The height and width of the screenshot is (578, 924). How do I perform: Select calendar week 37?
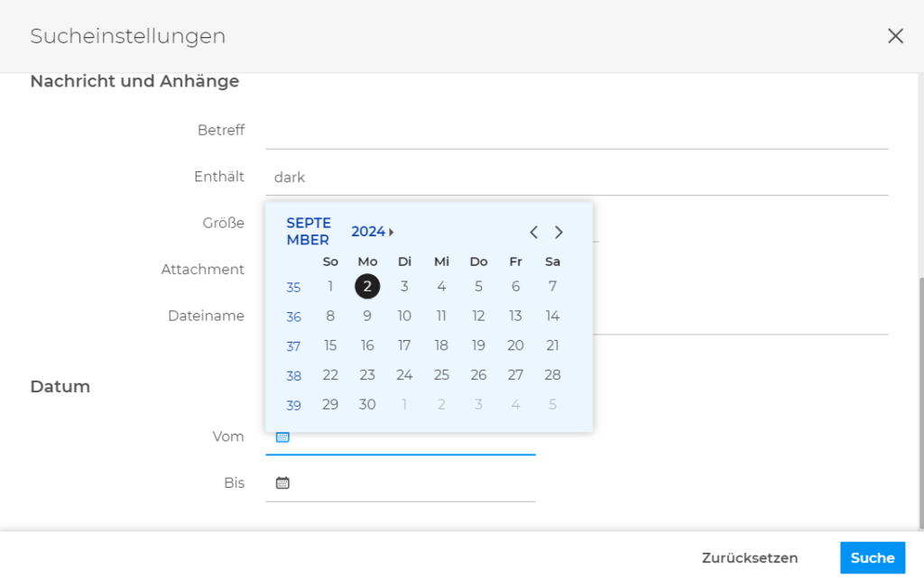tap(293, 346)
